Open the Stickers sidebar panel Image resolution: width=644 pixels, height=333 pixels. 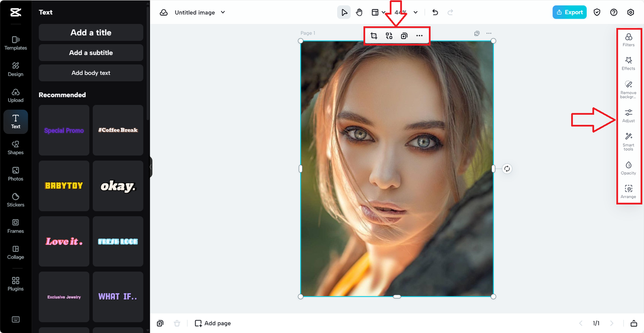(16, 200)
